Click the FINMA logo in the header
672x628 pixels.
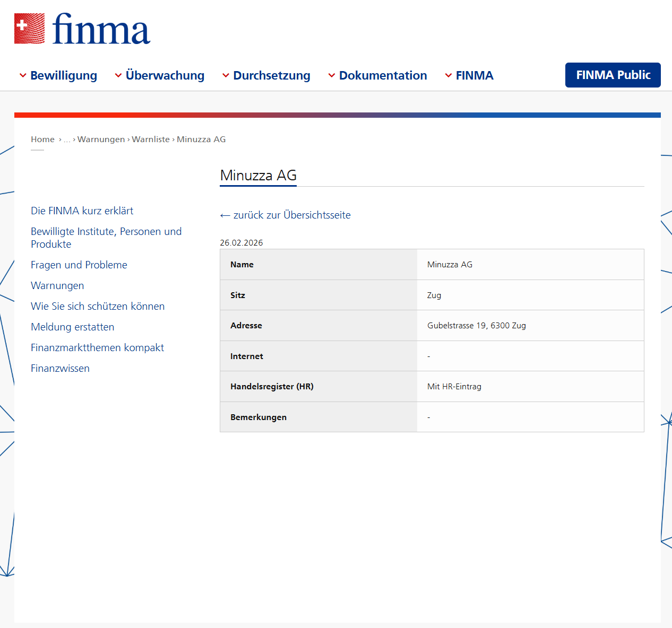click(x=82, y=29)
